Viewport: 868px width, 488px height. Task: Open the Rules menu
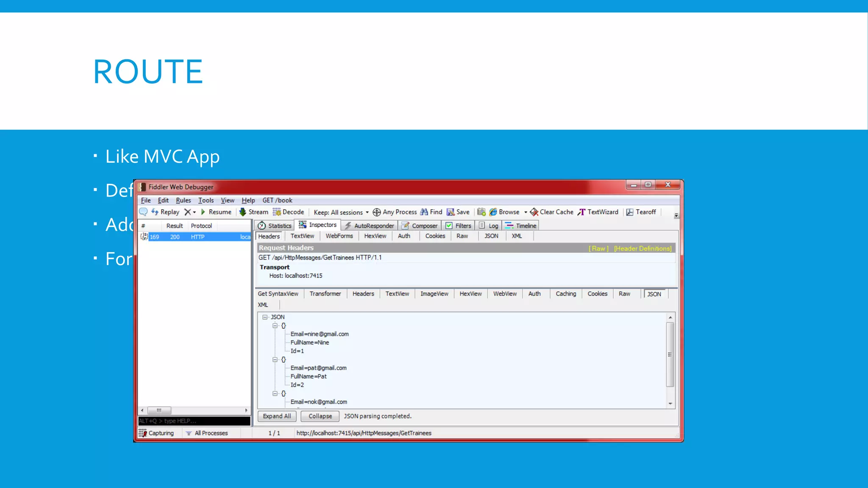(184, 200)
